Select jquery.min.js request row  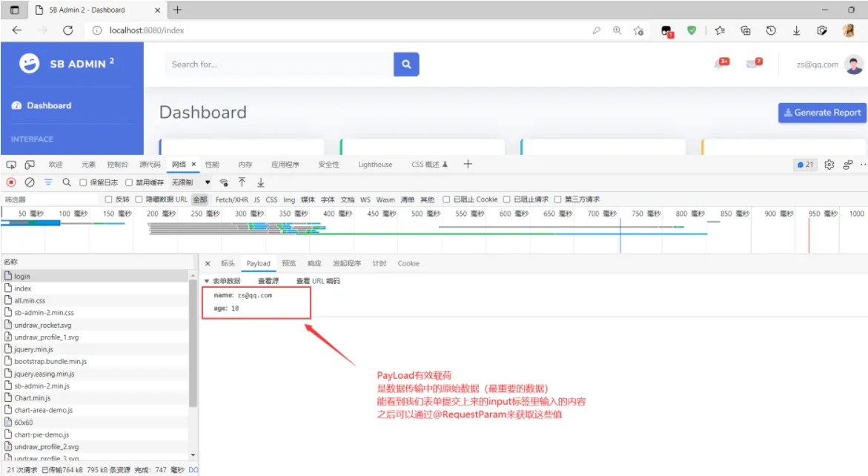[x=95, y=348]
